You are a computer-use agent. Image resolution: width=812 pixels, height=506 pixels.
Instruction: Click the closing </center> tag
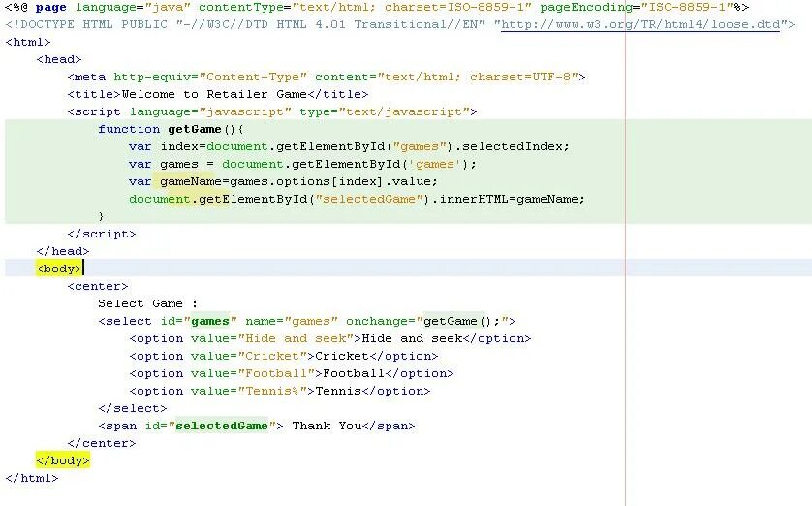[102, 443]
